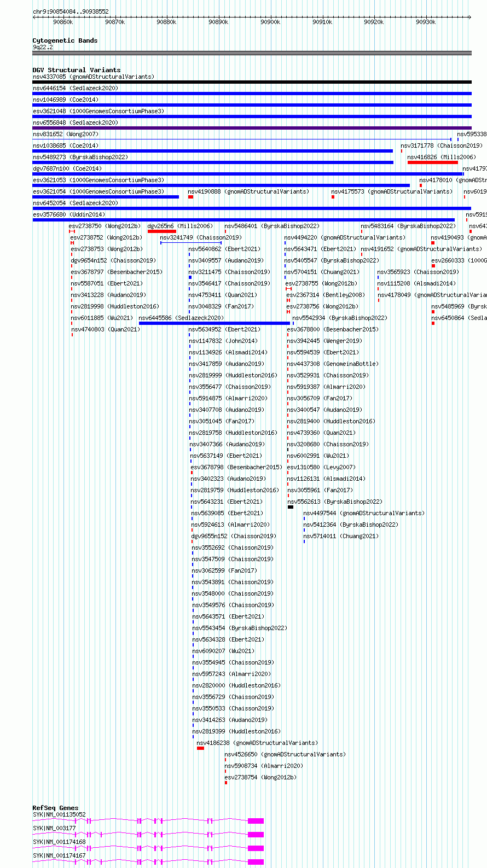This screenshot has width=487, height=868.
Task: Open variant nsv4526650 (gnomADStructuralVariants)
Action: pos(285,754)
